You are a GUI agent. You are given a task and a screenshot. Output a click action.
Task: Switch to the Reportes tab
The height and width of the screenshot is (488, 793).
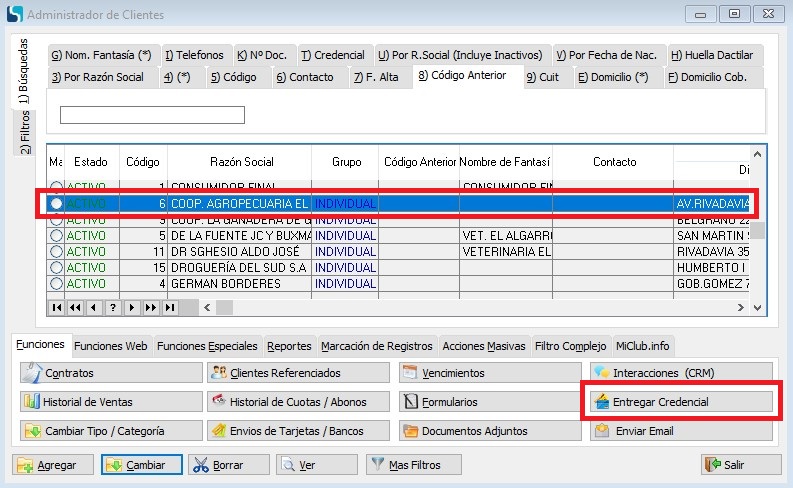[x=289, y=346]
